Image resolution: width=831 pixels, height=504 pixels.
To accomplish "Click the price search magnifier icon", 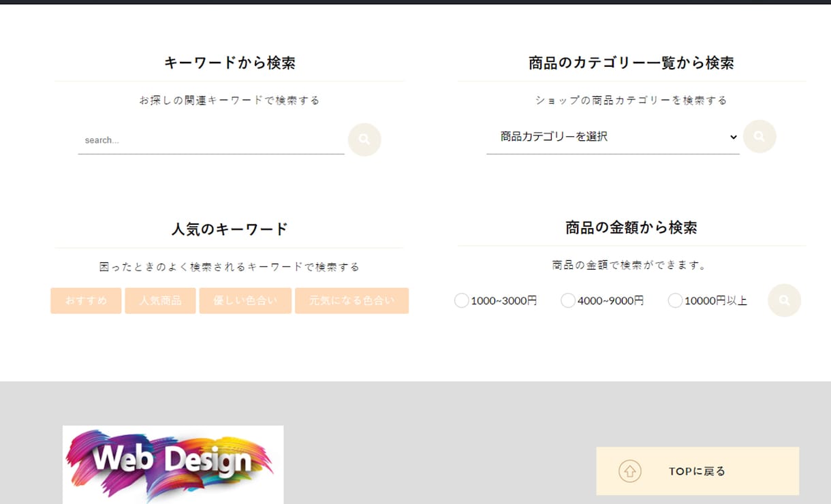I will tap(785, 300).
